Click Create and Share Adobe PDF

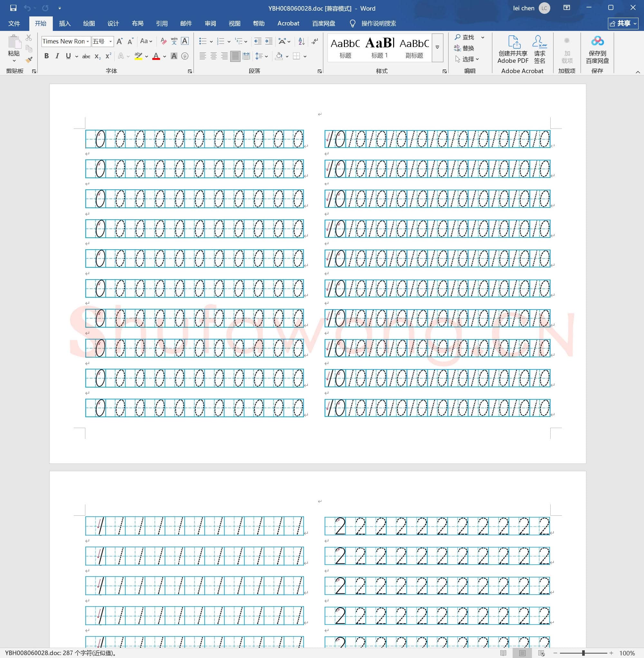513,50
